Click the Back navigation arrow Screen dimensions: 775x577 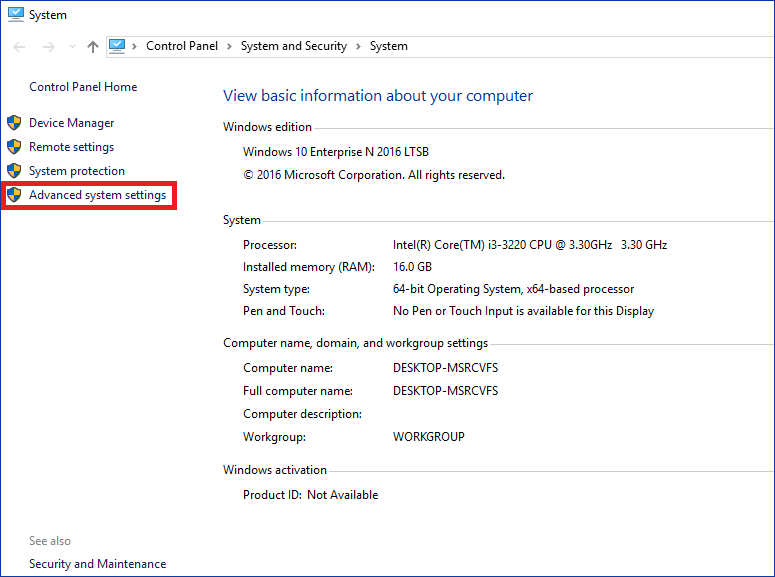19,47
